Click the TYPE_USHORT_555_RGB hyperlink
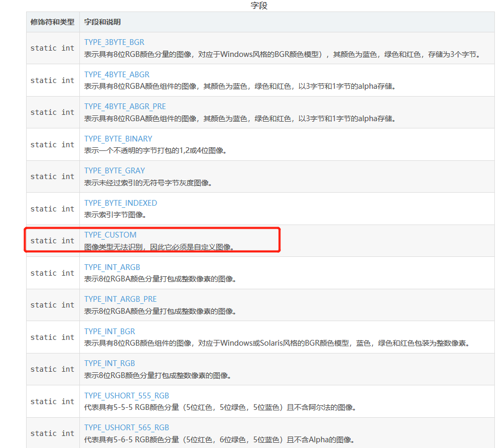 pos(127,395)
